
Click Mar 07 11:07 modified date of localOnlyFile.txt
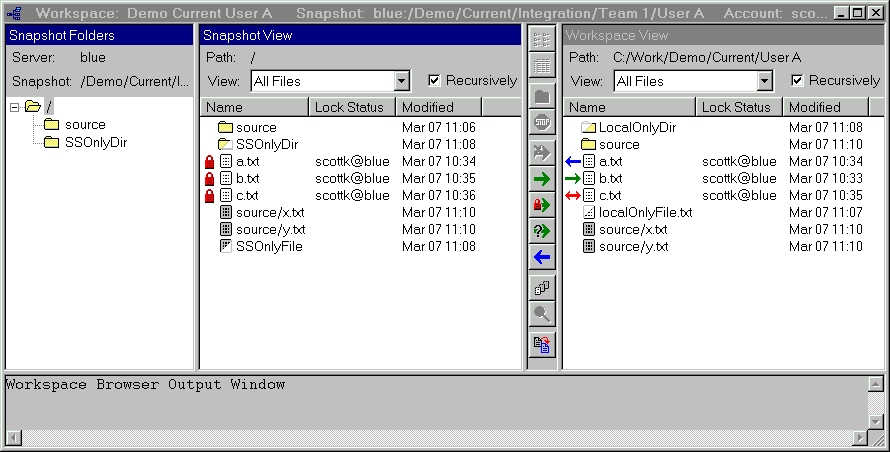825,212
